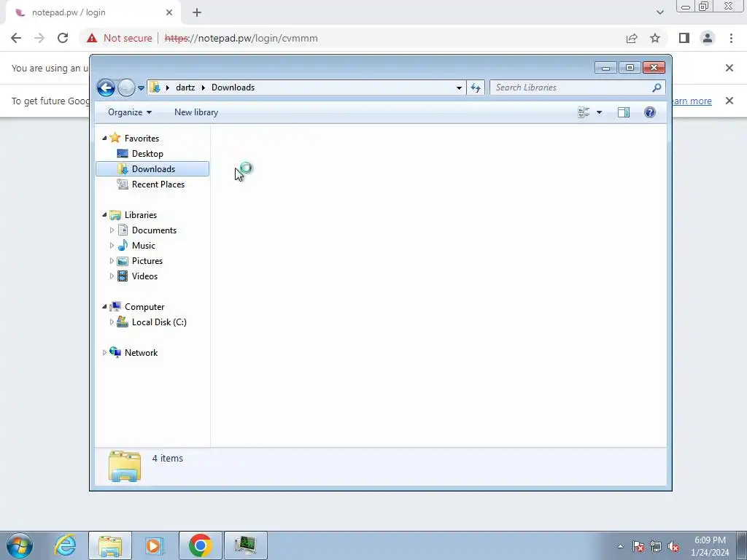
Task: Click the Local Disk drive icon
Action: click(123, 322)
